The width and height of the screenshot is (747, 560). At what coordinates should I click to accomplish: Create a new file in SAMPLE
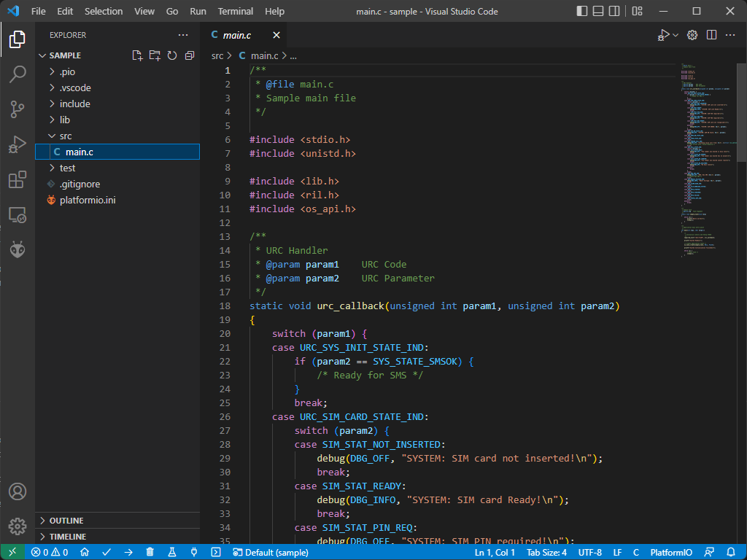(x=137, y=55)
